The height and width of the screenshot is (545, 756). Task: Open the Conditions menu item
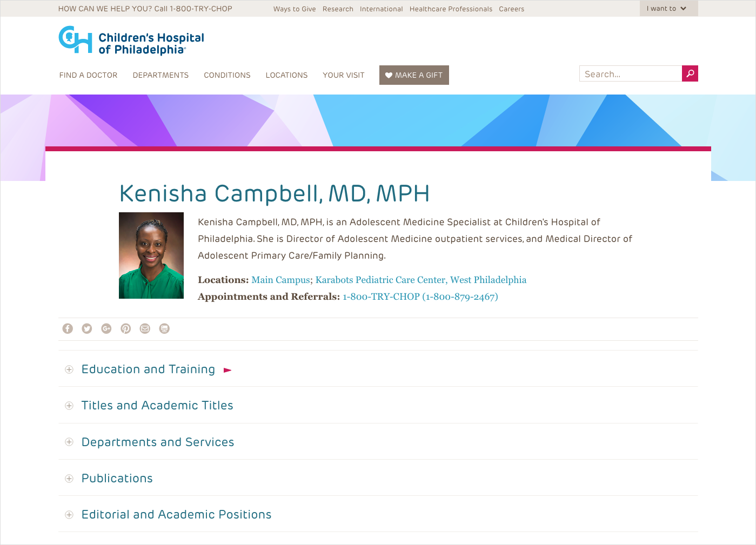227,75
